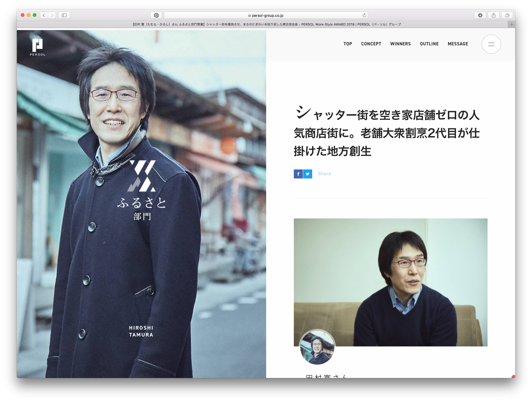Go back in Safari history
532x402 pixels.
tap(44, 15)
